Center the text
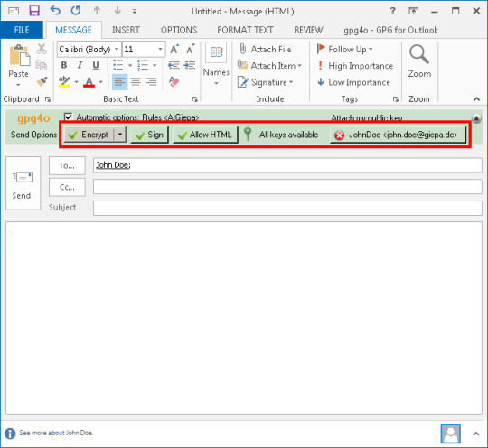 pos(136,82)
